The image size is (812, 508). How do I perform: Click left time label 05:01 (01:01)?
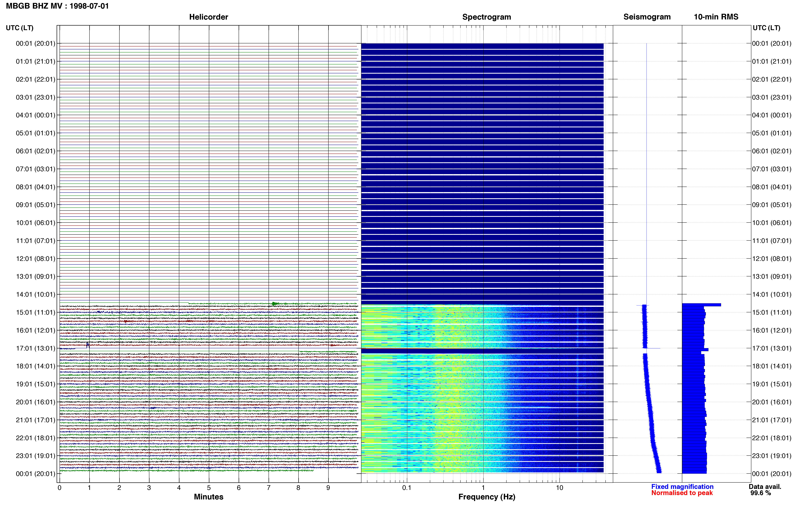coord(36,133)
